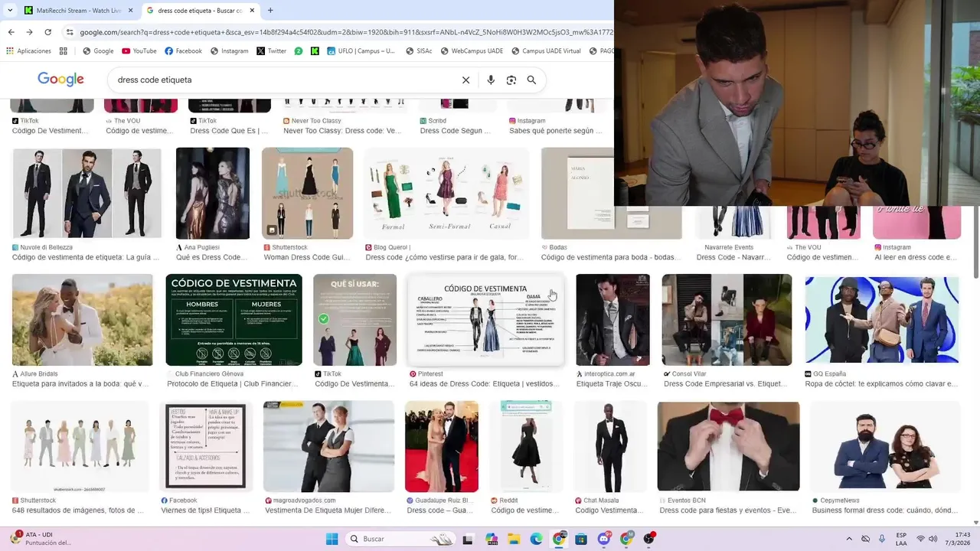Expand the tab search dropdown

tap(10, 11)
